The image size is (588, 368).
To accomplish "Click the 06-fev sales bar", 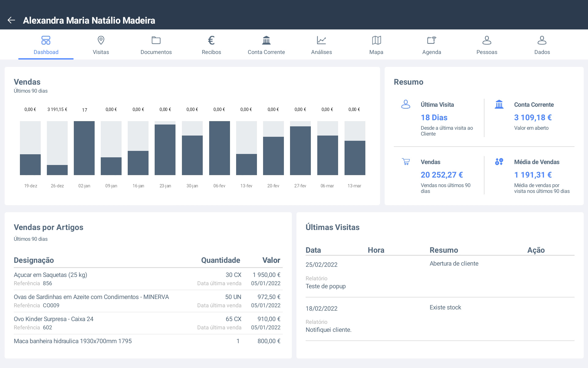I will point(219,148).
